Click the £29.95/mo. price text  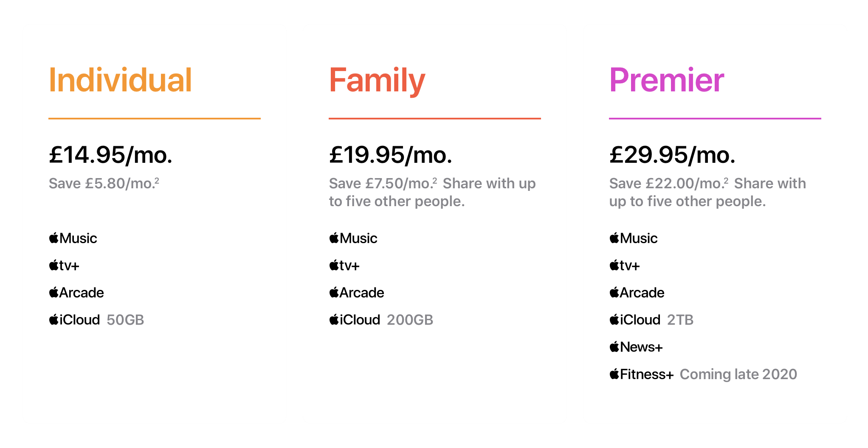point(672,155)
